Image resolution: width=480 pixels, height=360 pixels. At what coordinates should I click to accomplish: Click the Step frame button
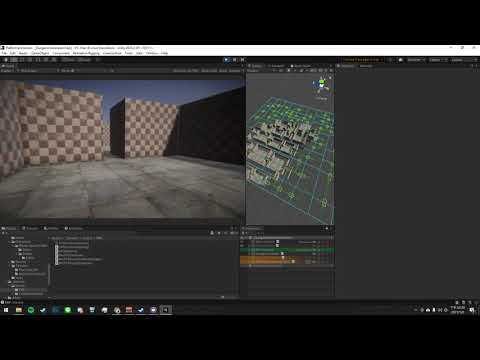click(243, 60)
